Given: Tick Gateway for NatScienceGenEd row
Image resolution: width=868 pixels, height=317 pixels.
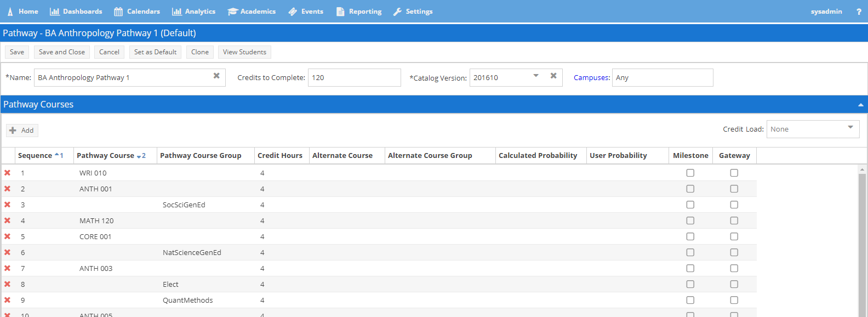Looking at the screenshot, I should tap(734, 252).
